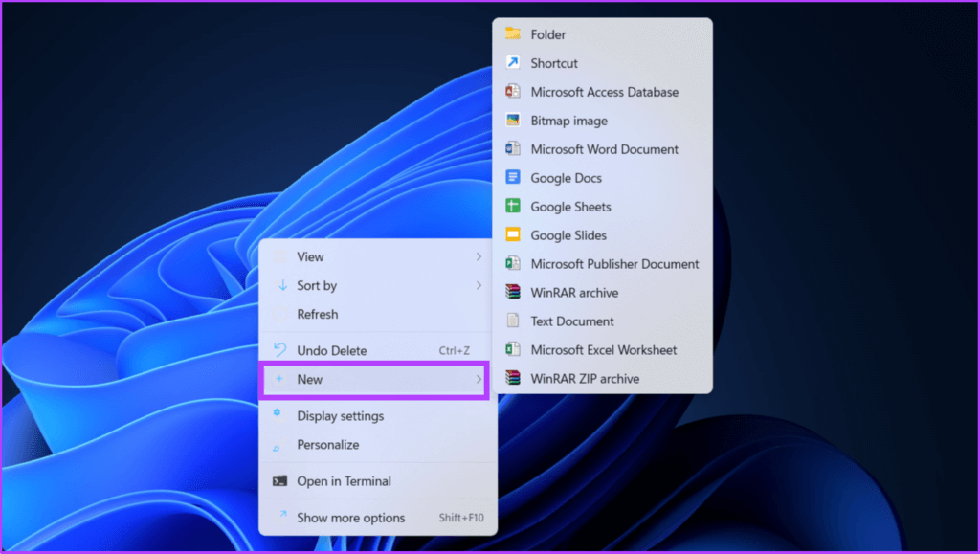Click the Personalize brush icon

(x=277, y=447)
